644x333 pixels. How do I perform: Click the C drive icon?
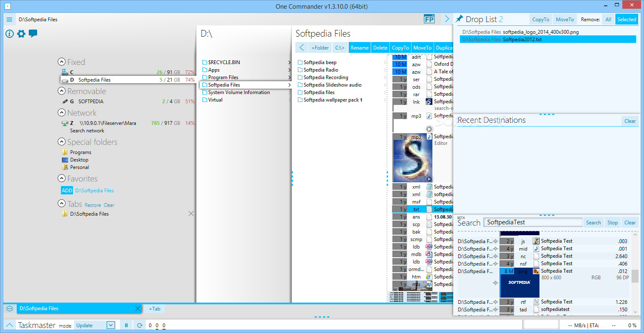click(x=65, y=72)
